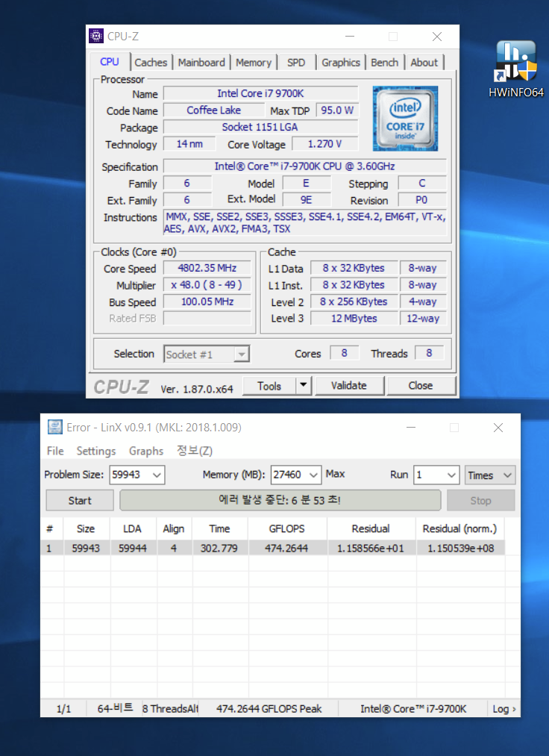Expand the Tools button dropdown arrow
This screenshot has width=549, height=756.
tap(303, 385)
